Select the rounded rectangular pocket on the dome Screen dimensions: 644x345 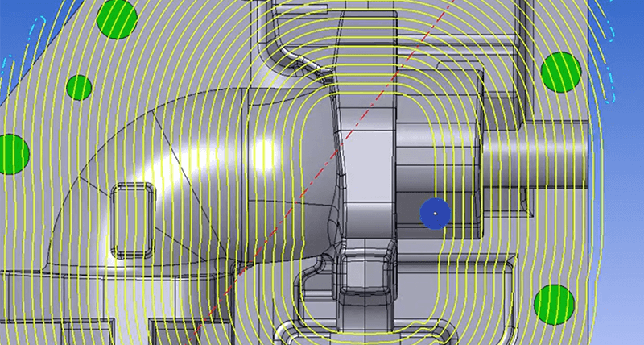point(134,221)
